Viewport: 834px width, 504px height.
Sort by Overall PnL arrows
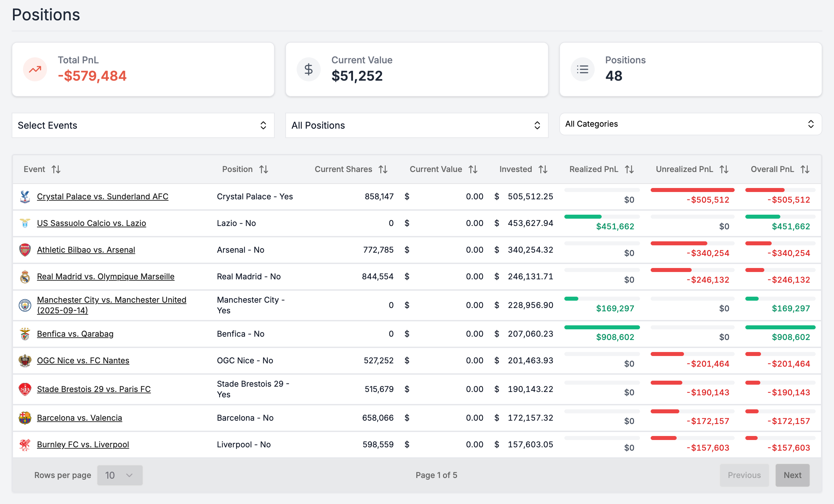[x=805, y=169]
